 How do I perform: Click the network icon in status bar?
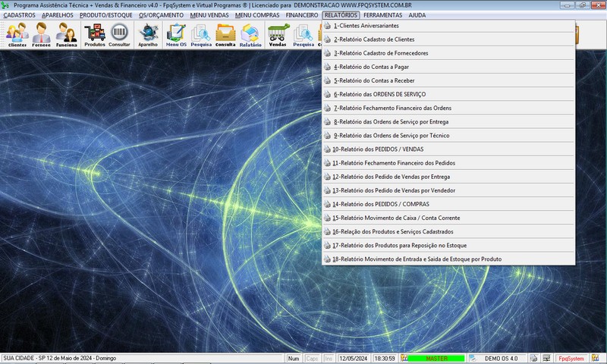coord(546,358)
